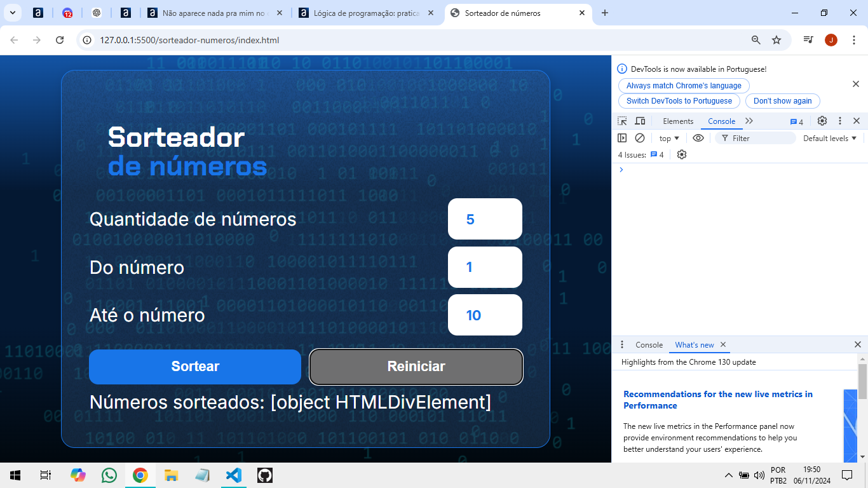Create a live expression with eye icon
The image size is (868, 488).
pyautogui.click(x=698, y=138)
